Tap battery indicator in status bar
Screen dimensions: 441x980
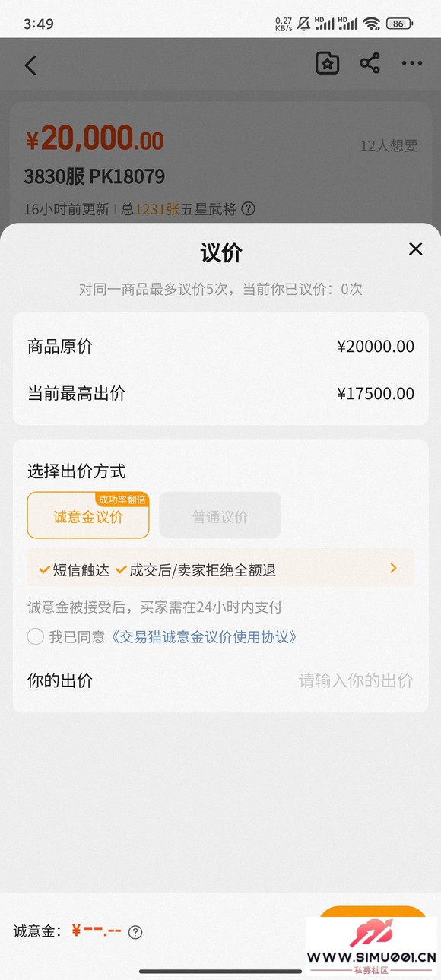[x=400, y=24]
